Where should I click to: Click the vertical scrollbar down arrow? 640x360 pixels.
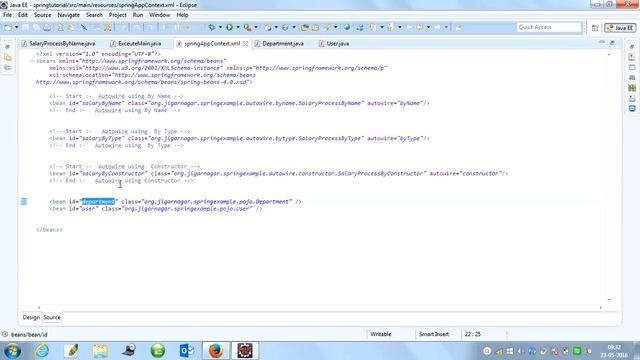[609, 300]
